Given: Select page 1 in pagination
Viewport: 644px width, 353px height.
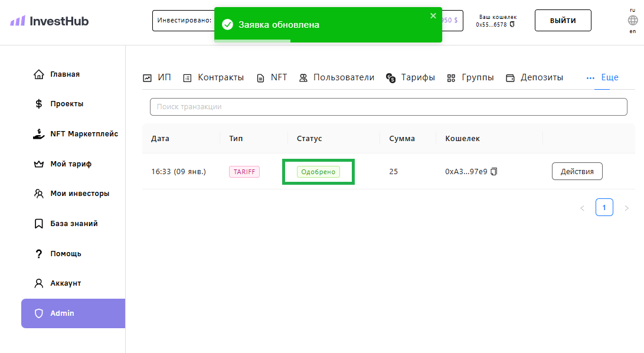Looking at the screenshot, I should coord(604,208).
